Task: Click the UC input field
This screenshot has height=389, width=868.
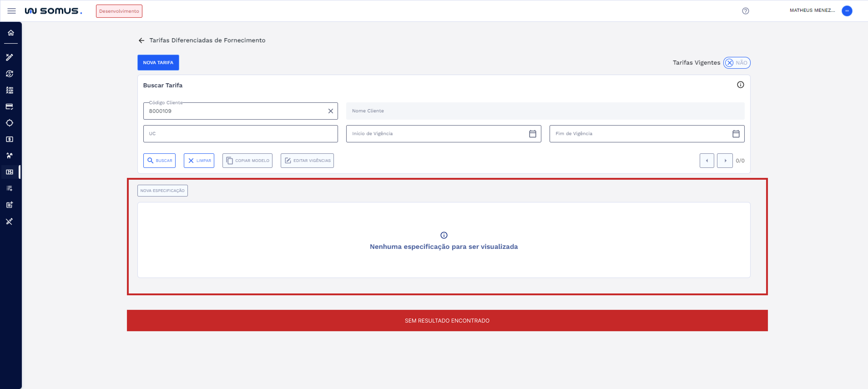Action: pyautogui.click(x=240, y=134)
